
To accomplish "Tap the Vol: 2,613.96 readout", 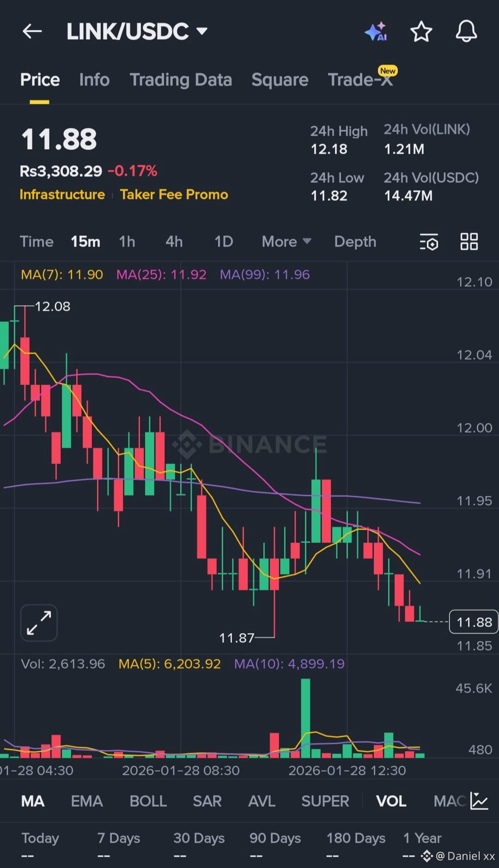I will point(63,664).
